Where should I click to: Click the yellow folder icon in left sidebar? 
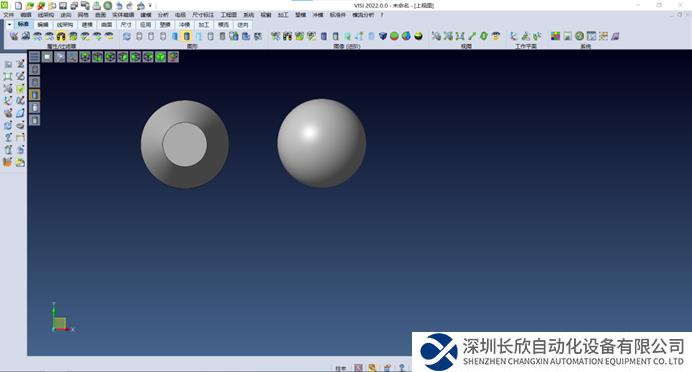(20, 162)
